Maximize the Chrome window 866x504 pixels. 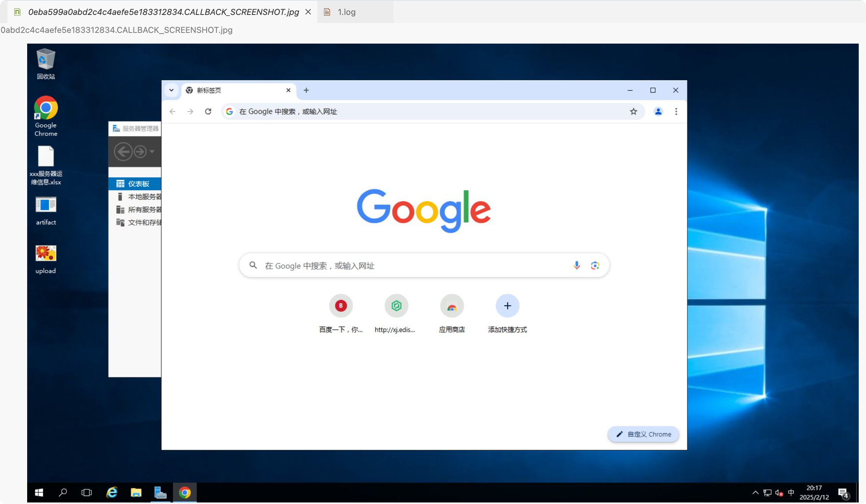coord(653,90)
